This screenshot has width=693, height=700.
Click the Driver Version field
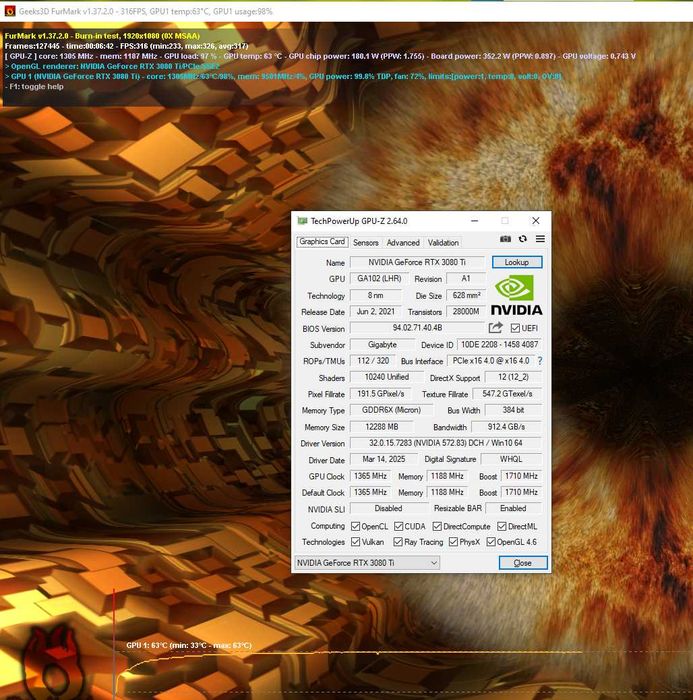pyautogui.click(x=446, y=443)
